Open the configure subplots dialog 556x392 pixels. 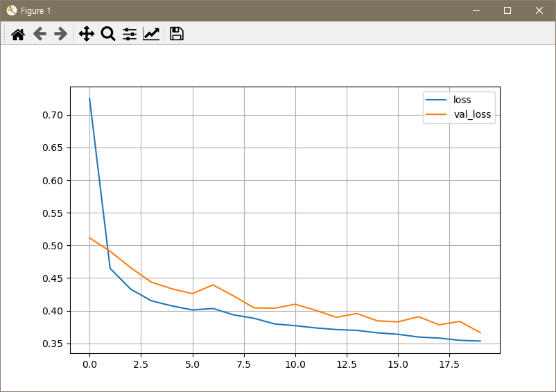coord(130,35)
